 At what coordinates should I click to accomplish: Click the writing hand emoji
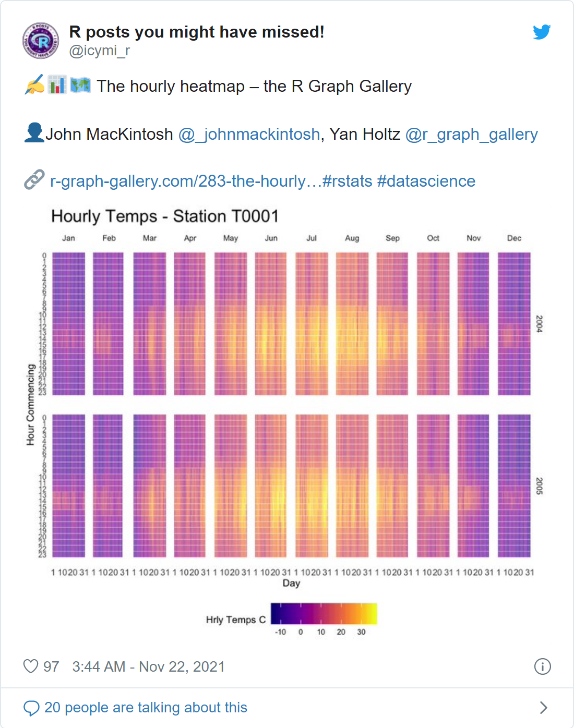pos(34,85)
